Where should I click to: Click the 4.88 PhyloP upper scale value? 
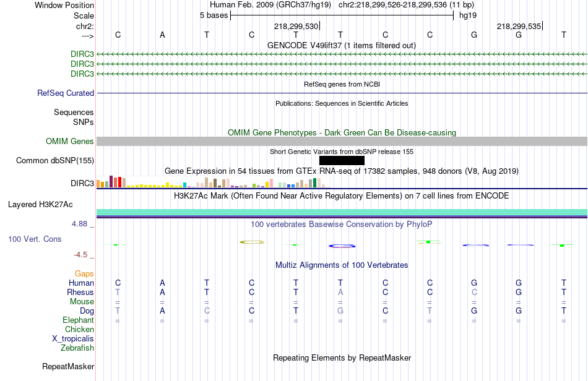click(79, 224)
